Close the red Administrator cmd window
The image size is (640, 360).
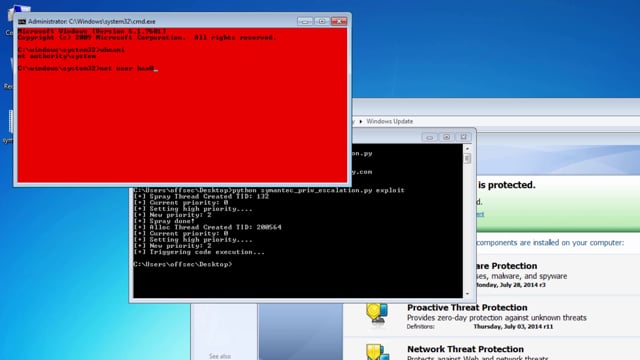pyautogui.click(x=339, y=21)
